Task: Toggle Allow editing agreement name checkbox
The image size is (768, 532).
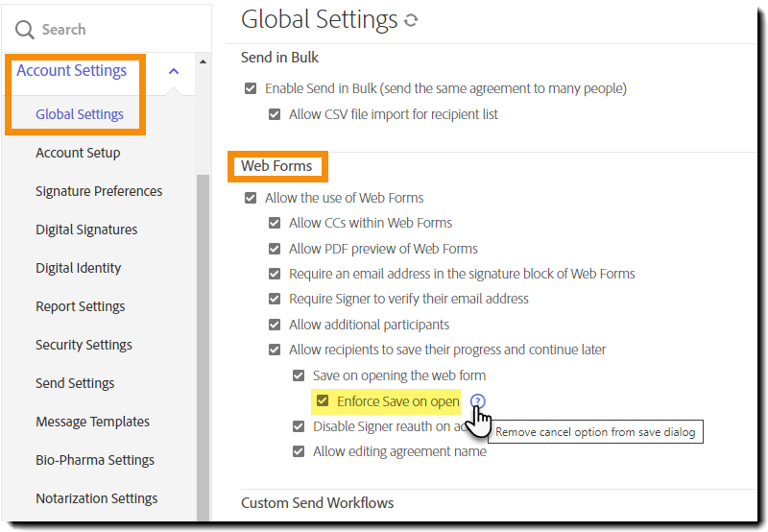Action: 299,451
